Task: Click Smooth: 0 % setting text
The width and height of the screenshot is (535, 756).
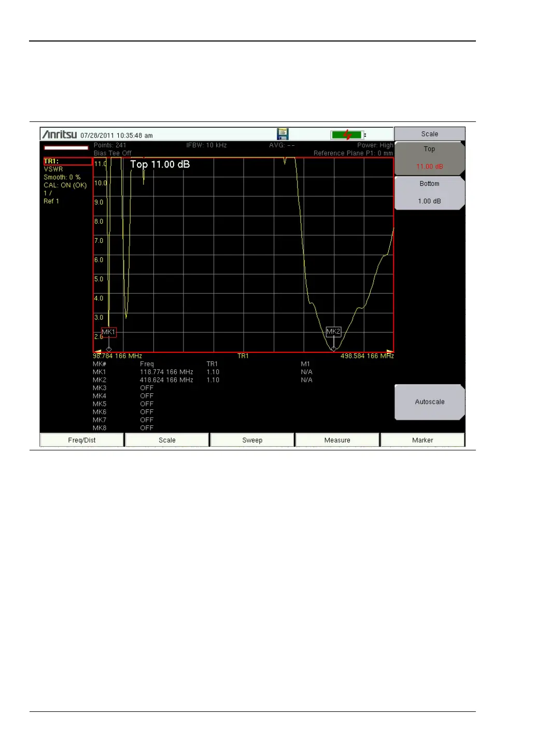Action: pos(62,177)
